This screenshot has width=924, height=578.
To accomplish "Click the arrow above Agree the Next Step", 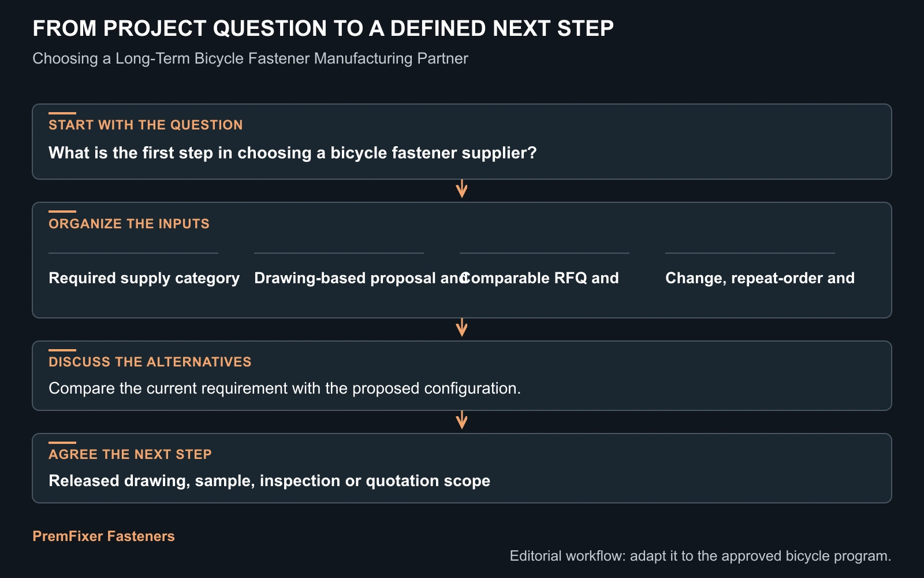I will (461, 420).
